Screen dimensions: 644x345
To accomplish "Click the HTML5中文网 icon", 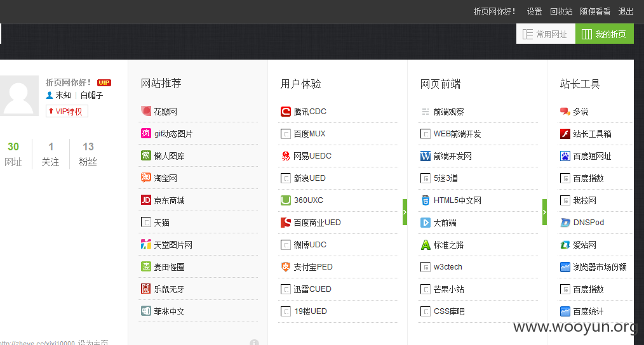I will (x=426, y=200).
